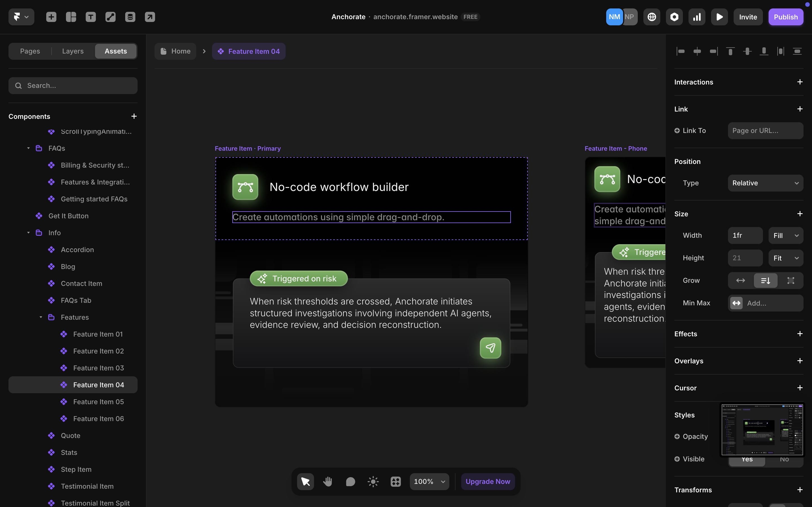This screenshot has width=812, height=507.
Task: Switch to the Layers tab in the sidebar
Action: click(72, 51)
